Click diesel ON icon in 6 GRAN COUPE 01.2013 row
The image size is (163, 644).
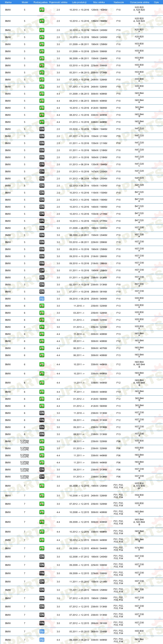42,477
